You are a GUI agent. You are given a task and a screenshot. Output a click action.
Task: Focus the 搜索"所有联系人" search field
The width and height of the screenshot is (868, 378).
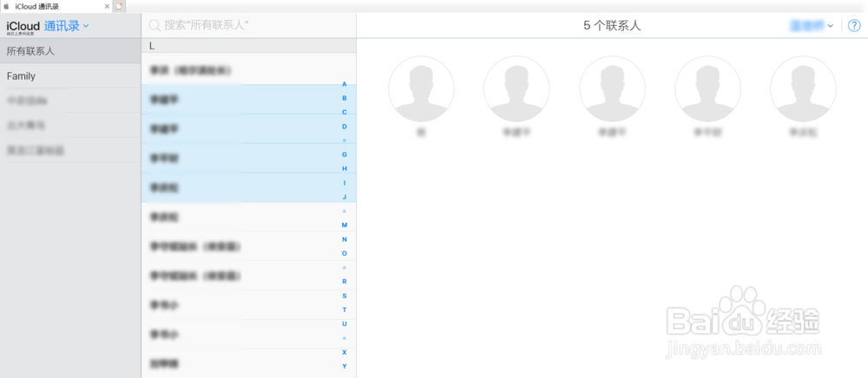click(249, 25)
